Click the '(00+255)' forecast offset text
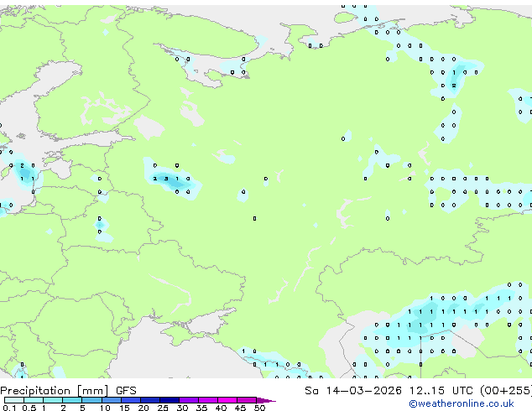532x411 pixels. point(506,391)
